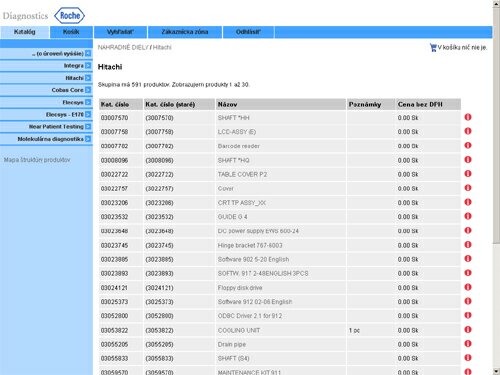This screenshot has width=500, height=375.
Task: Click arrow icon next to Integra
Action: pos(88,66)
